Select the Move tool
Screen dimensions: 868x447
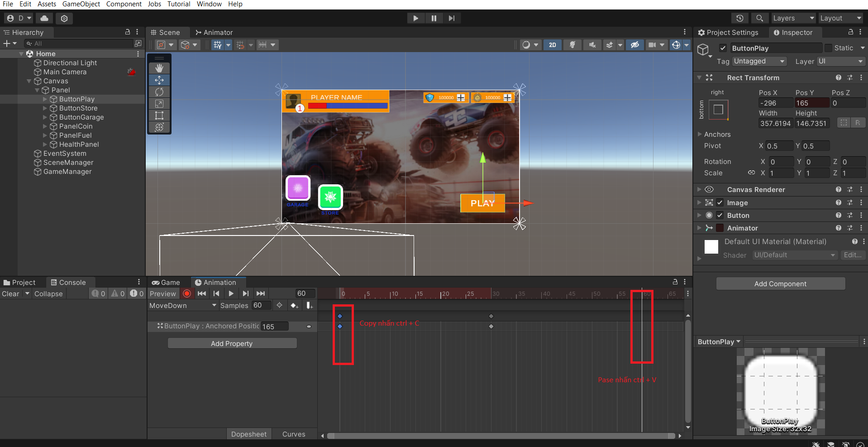coord(159,80)
